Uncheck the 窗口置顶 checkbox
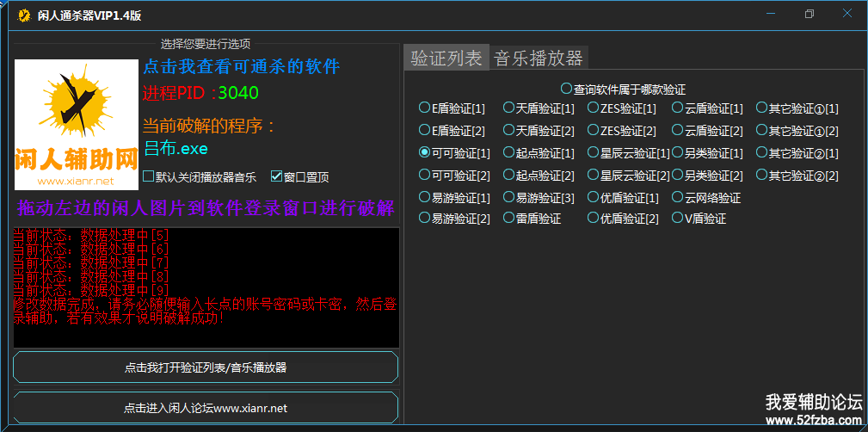This screenshot has width=868, height=432. pyautogui.click(x=300, y=177)
